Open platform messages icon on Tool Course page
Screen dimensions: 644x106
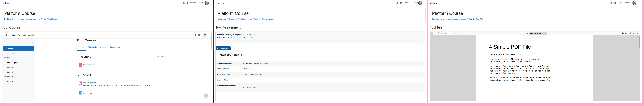(187, 3)
